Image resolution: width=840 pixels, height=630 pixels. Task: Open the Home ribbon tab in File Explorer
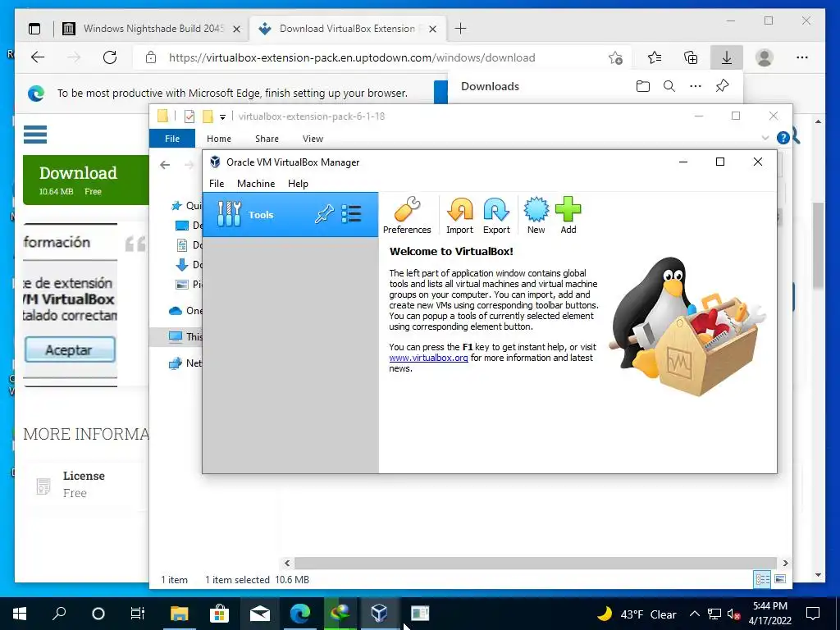[219, 139]
